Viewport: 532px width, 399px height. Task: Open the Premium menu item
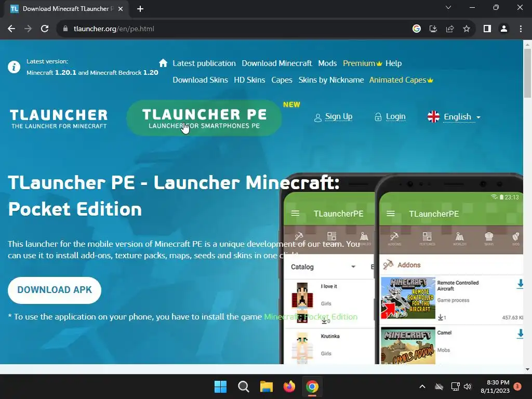pyautogui.click(x=362, y=63)
